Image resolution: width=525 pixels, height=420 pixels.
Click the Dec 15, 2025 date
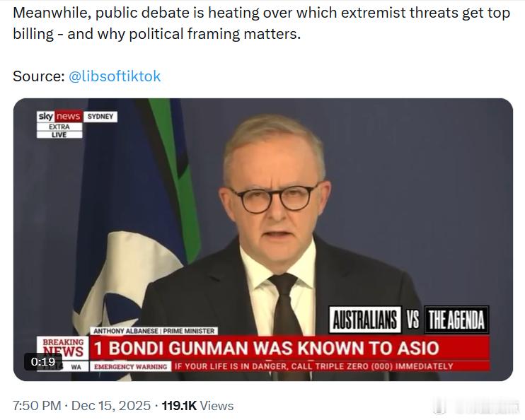pos(111,406)
